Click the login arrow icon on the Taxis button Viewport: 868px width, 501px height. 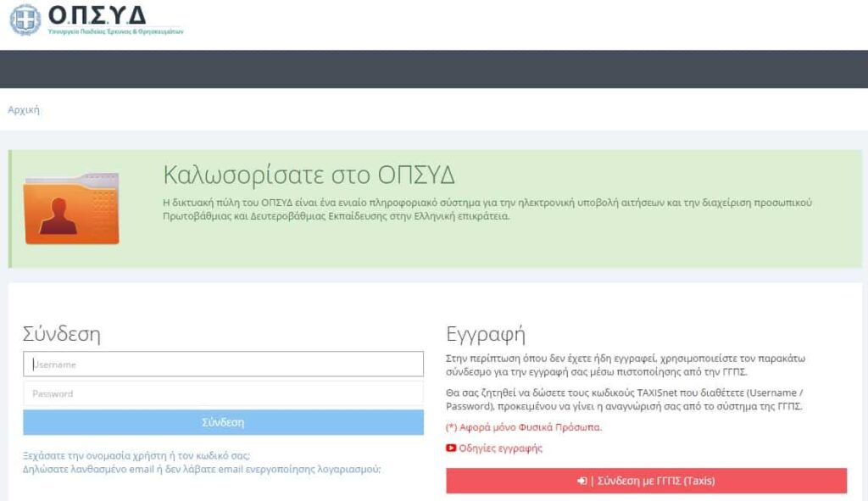pyautogui.click(x=580, y=481)
